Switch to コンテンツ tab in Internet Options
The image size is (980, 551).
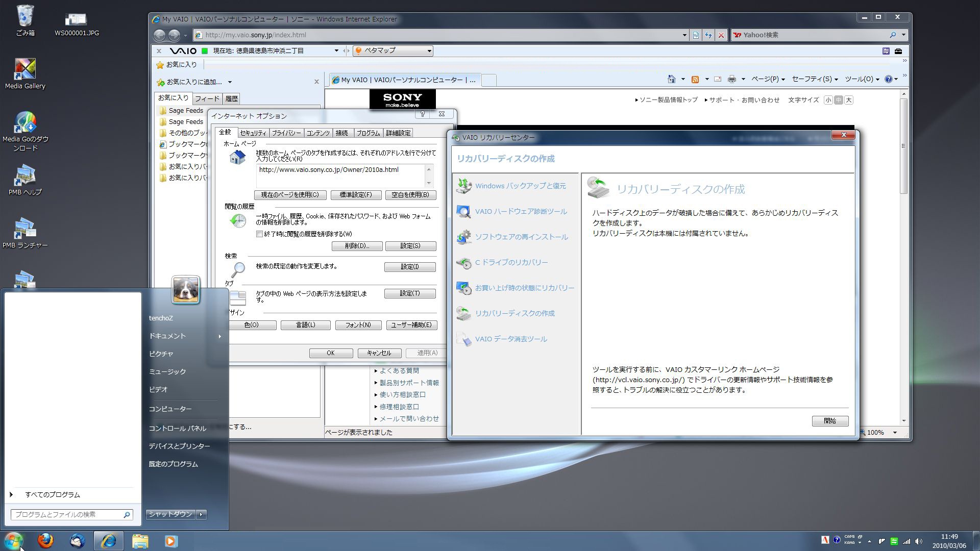[x=318, y=133]
